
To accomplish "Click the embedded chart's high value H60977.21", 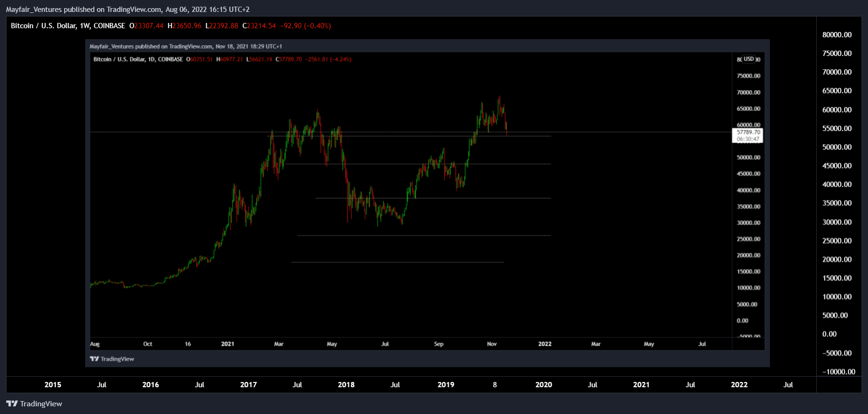I will click(230, 59).
